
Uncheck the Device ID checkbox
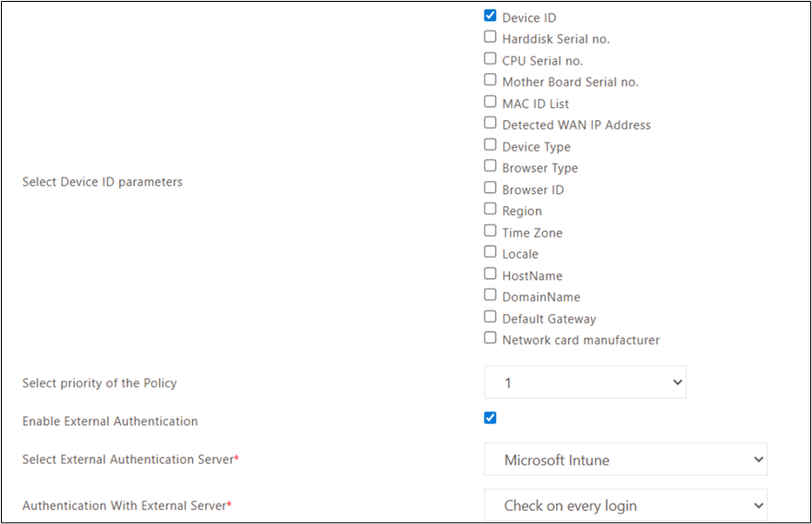tap(490, 16)
